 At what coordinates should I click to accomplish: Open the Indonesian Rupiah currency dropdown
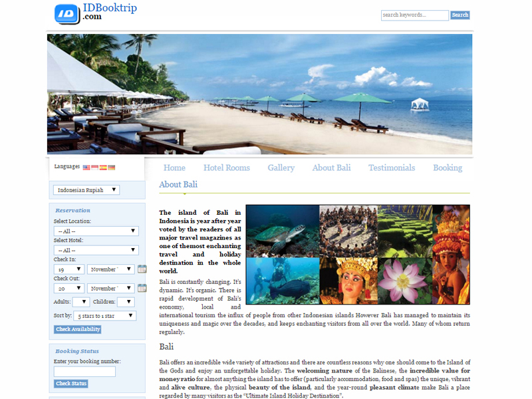(86, 190)
